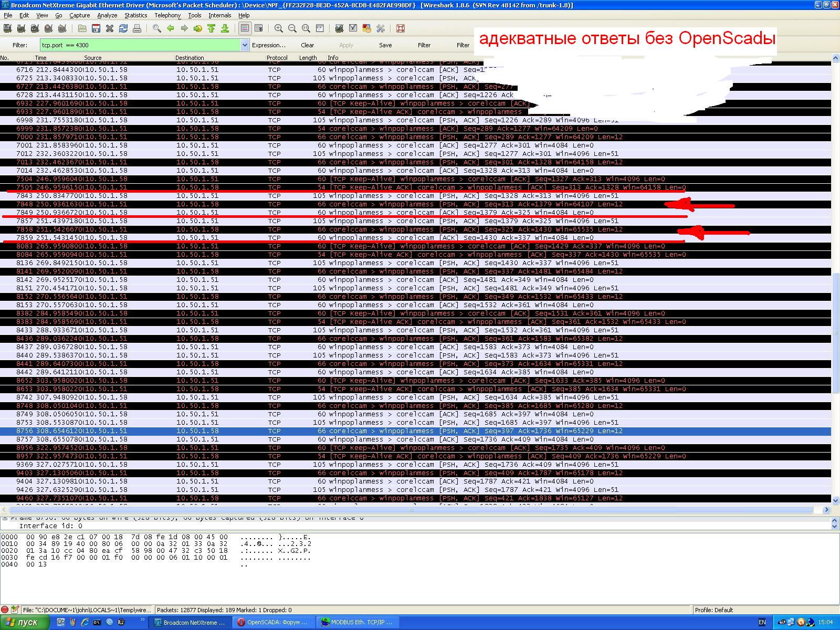Click the Clear filter button

pyautogui.click(x=307, y=45)
